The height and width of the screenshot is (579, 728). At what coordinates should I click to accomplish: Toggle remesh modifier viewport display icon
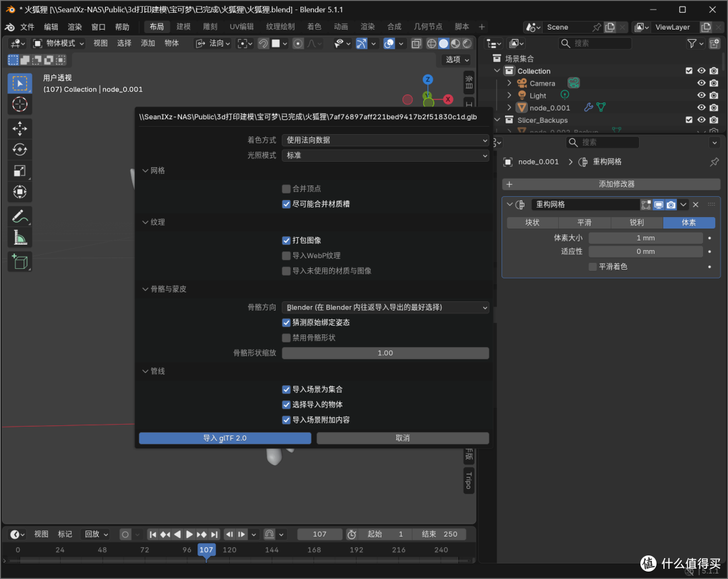point(659,205)
